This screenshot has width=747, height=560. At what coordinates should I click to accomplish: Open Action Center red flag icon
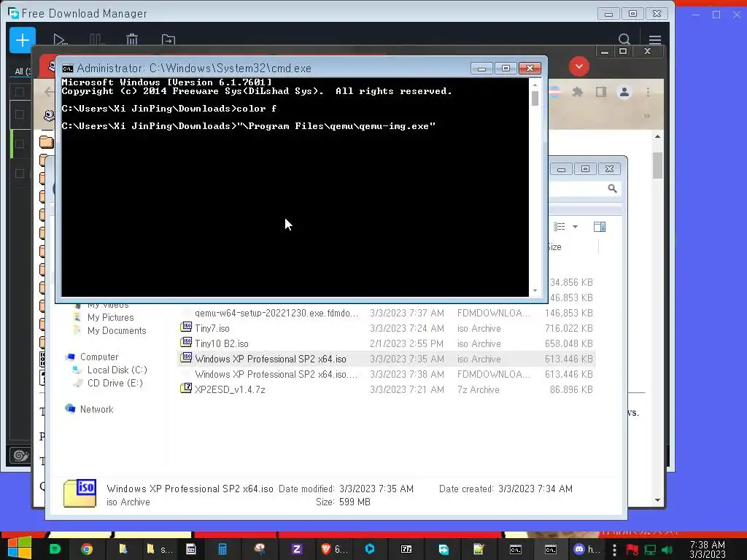click(632, 550)
